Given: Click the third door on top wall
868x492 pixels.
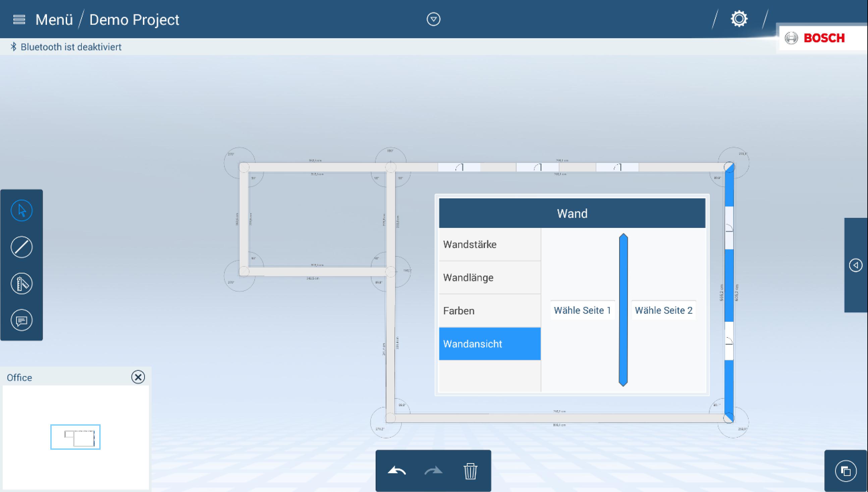Looking at the screenshot, I should (x=617, y=167).
